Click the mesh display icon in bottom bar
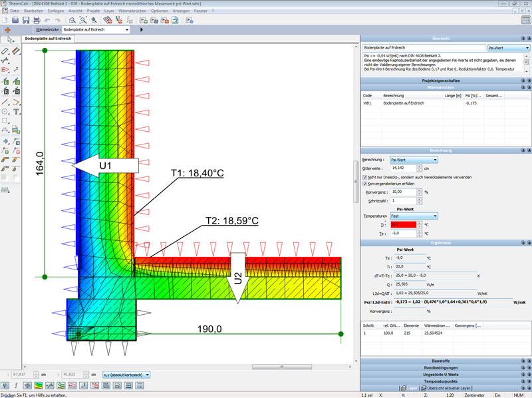532x398 pixels. (x=27, y=385)
